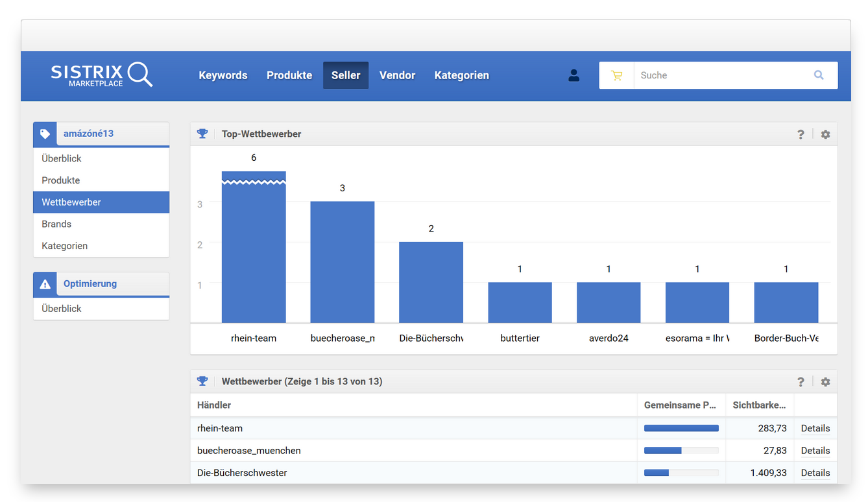Image resolution: width=868 pixels, height=502 pixels.
Task: Click the SISTRIX Marketplace logo
Action: coord(101,75)
